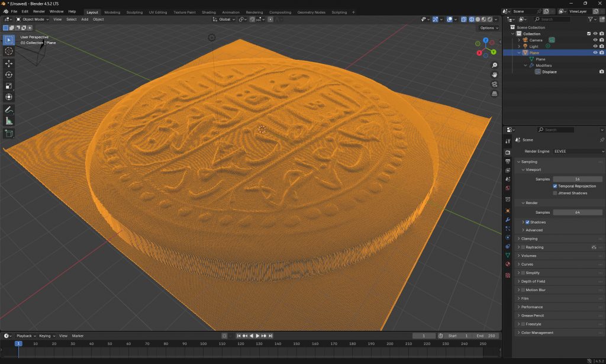The height and width of the screenshot is (364, 606).
Task: Hide the Camera object in viewport
Action: [595, 40]
